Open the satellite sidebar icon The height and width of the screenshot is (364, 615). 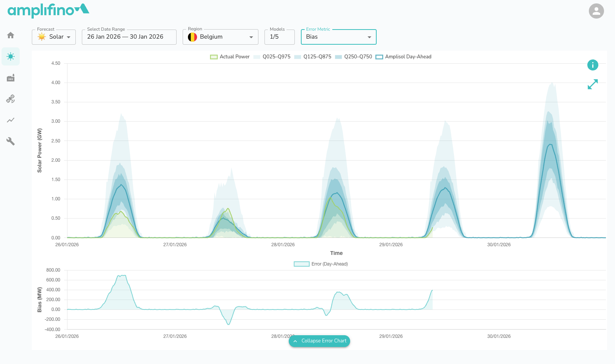[x=11, y=99]
